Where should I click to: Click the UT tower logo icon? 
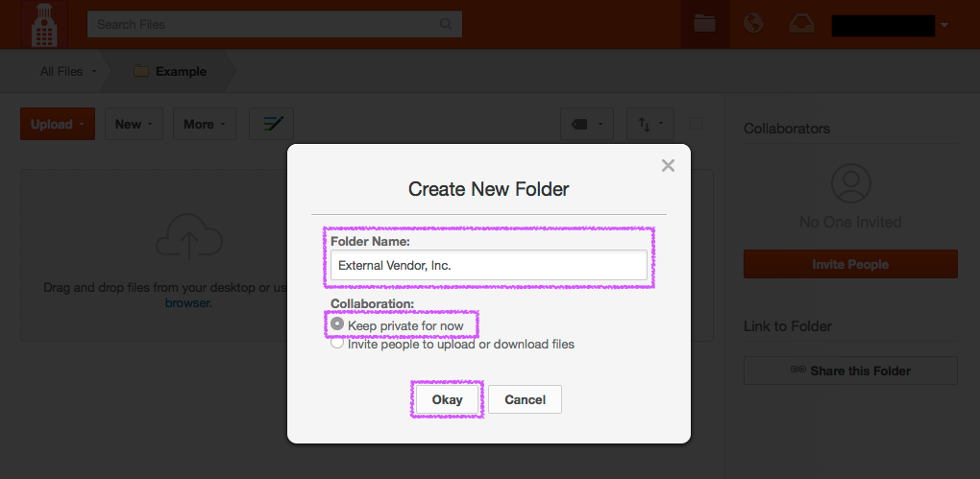[x=44, y=24]
